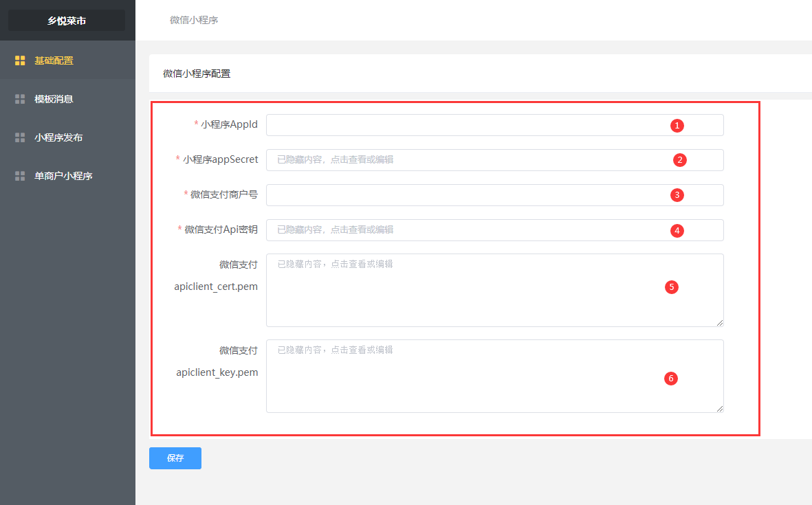
Task: Click the grid icon beside 小程序发布
Action: 20,137
